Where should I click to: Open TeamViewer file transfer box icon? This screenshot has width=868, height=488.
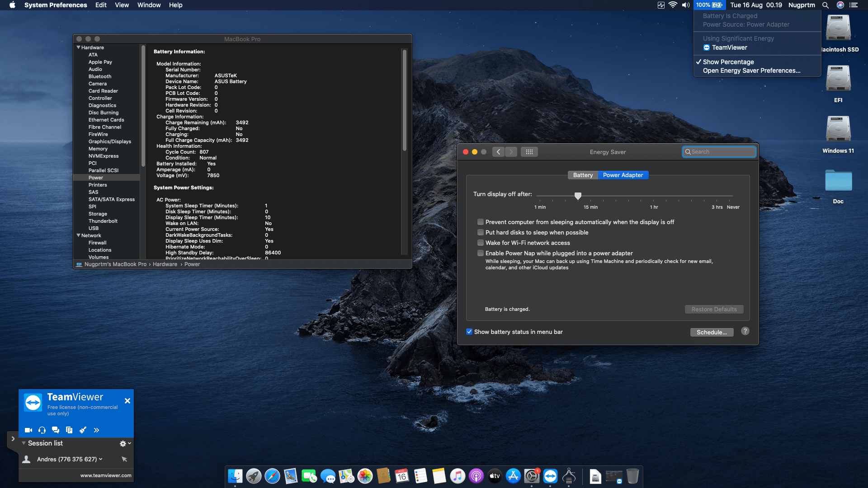pos(69,430)
